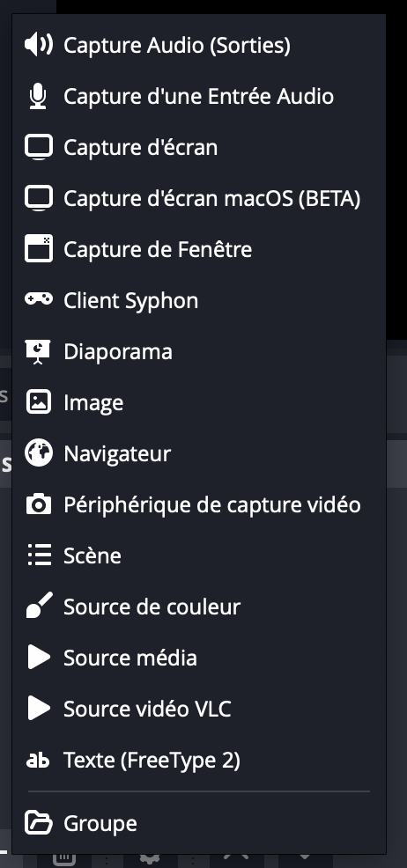Open the gear settings button below the menu
407x868 pixels.
point(150,858)
